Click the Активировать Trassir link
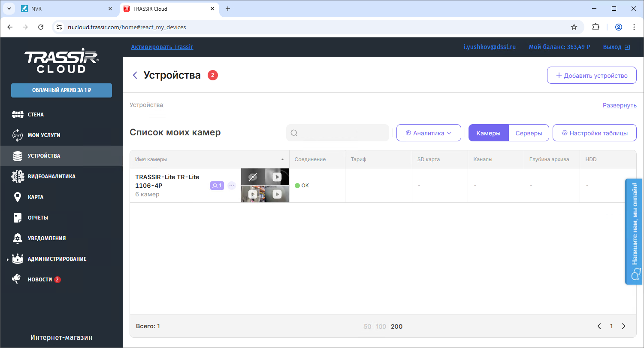644x348 pixels. [162, 47]
